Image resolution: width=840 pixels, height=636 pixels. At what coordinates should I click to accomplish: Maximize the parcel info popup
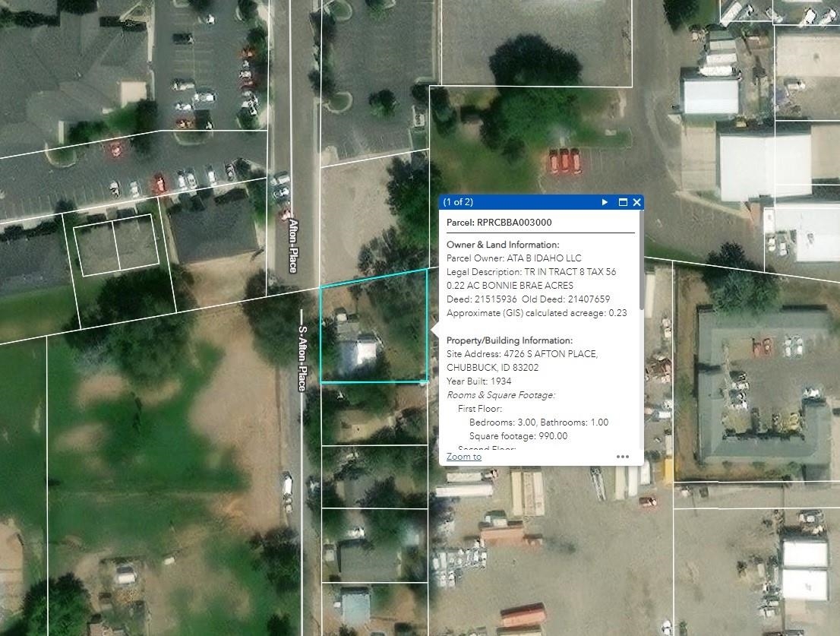click(x=624, y=202)
